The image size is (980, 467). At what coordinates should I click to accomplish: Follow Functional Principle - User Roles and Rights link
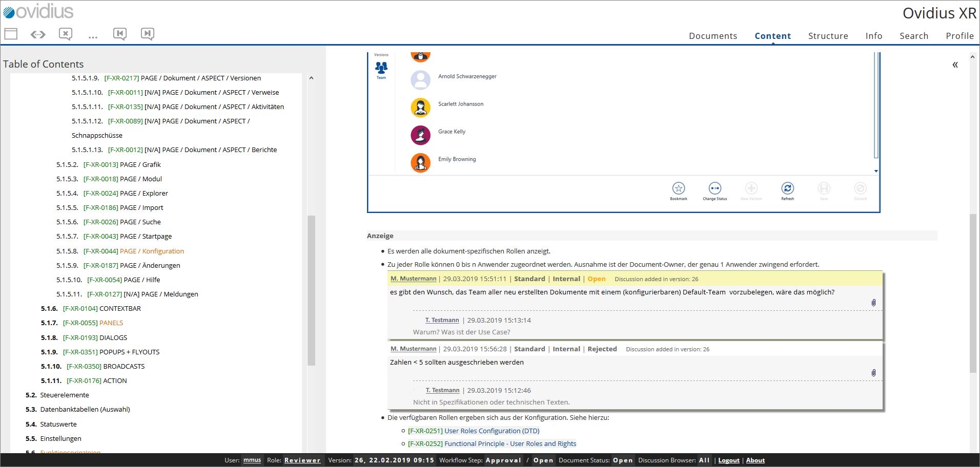492,444
